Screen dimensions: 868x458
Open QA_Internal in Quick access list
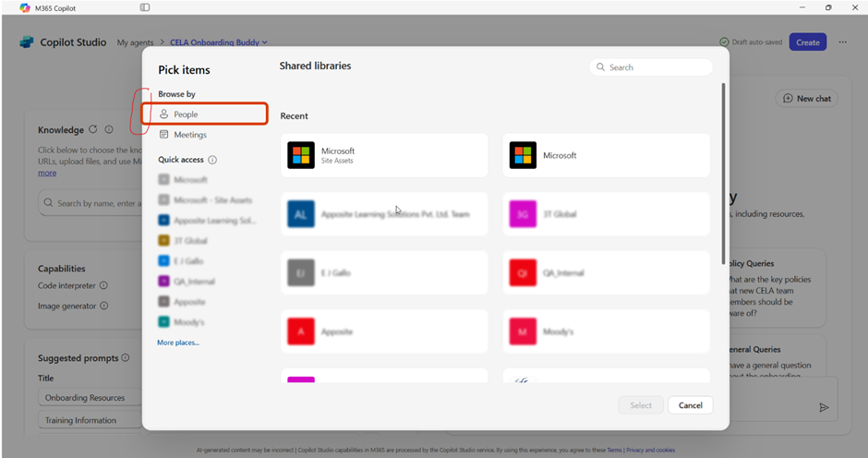(x=187, y=282)
